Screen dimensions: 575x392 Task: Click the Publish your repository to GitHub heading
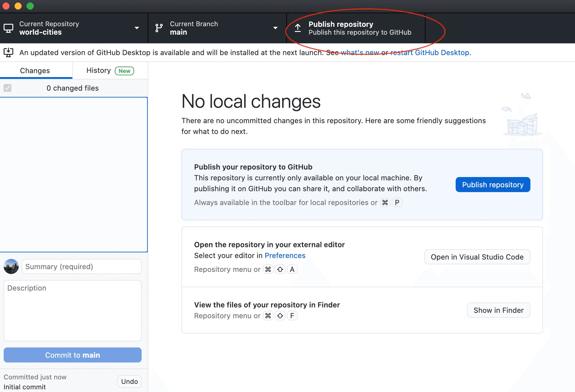[253, 167]
